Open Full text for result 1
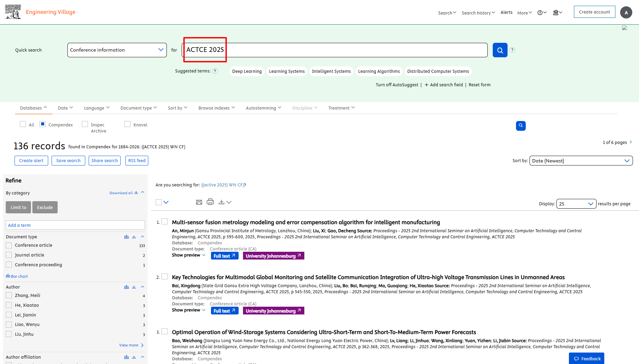Viewport: 639px width, 364px height. [x=225, y=256]
